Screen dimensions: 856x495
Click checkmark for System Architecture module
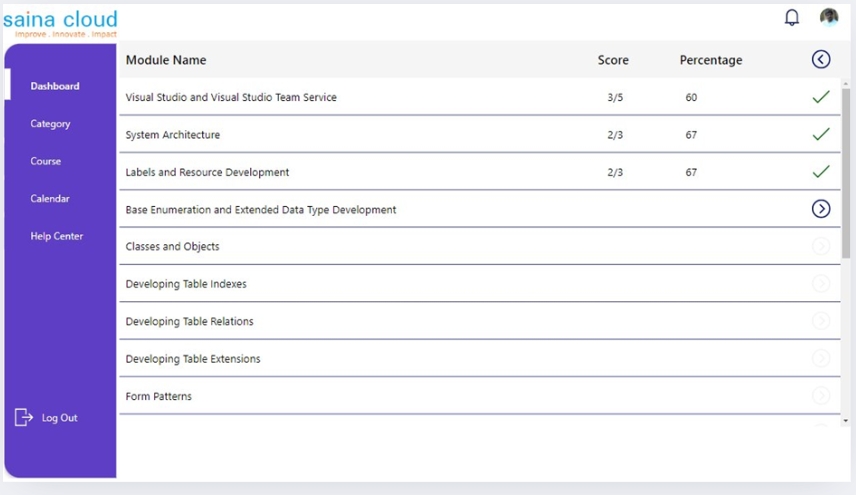[821, 134]
